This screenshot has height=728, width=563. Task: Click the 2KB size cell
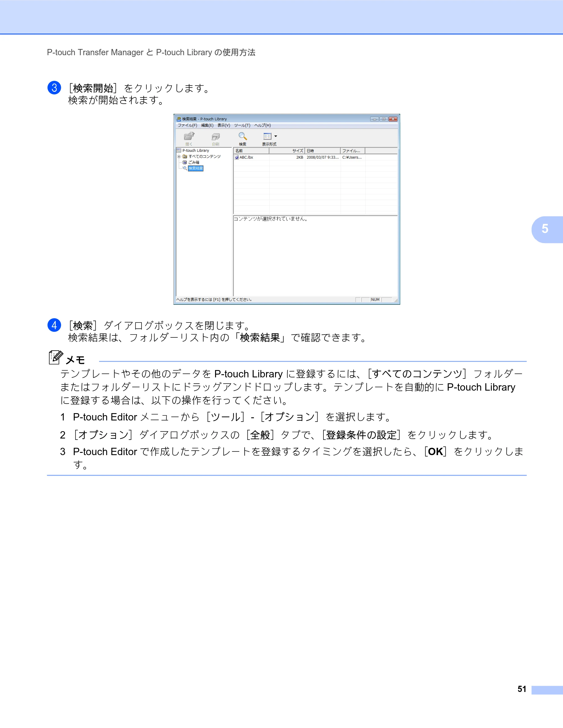pyautogui.click(x=300, y=157)
